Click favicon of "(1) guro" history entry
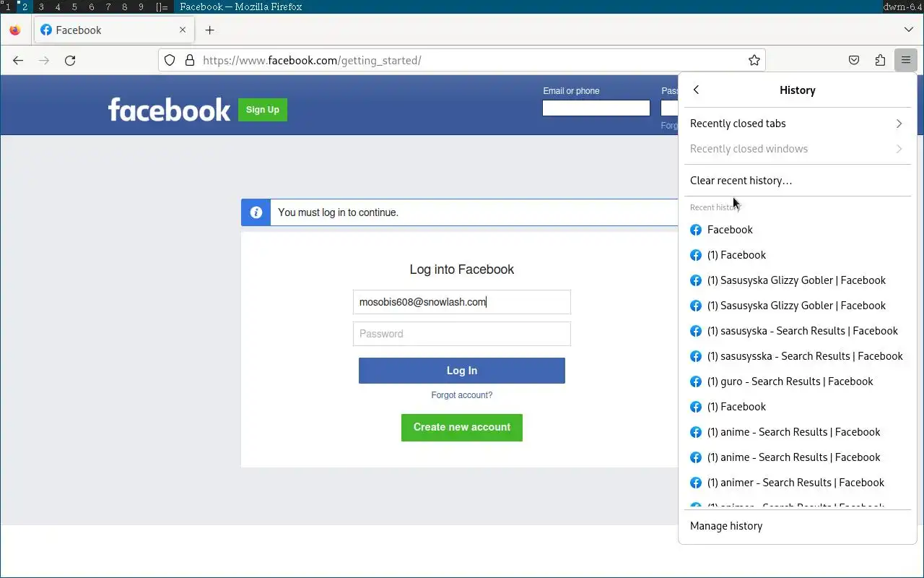 (696, 381)
